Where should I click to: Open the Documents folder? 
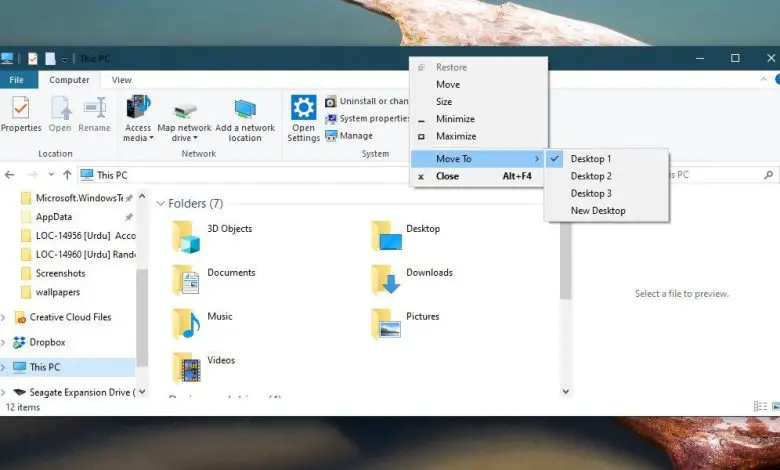click(214, 280)
